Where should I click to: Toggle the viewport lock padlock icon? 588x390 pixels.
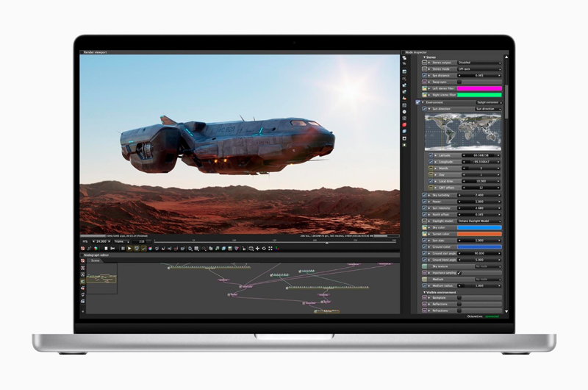point(244,249)
